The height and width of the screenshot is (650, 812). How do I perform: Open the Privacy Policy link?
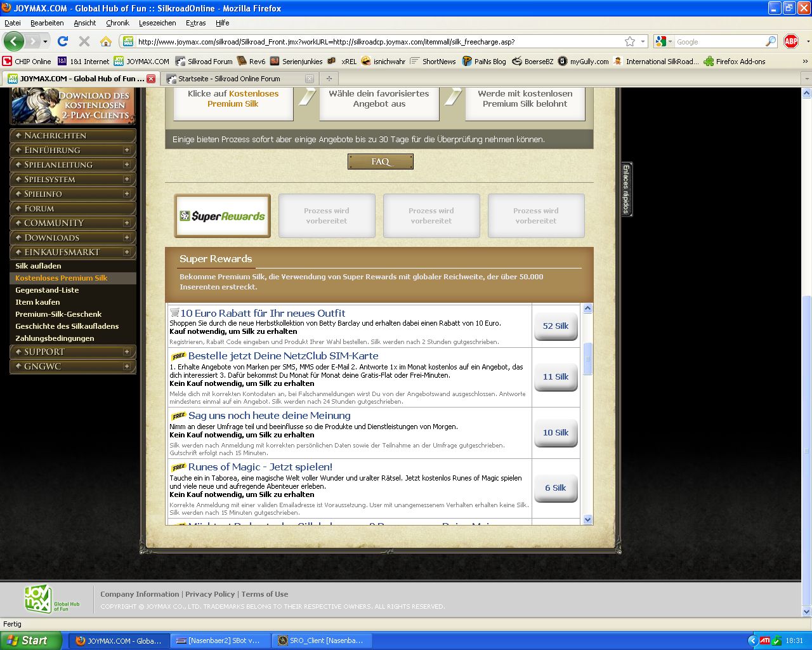pos(210,594)
